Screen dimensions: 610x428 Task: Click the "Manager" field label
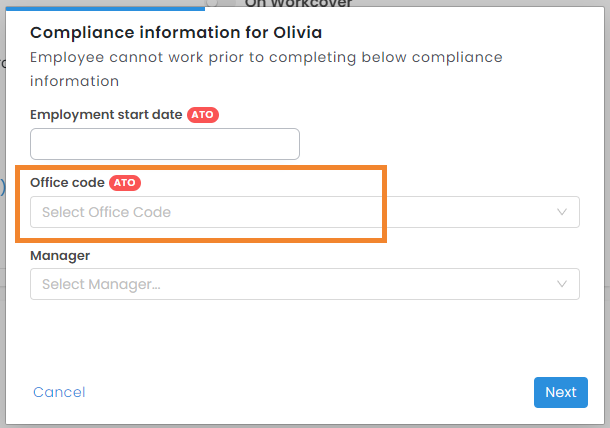click(60, 256)
